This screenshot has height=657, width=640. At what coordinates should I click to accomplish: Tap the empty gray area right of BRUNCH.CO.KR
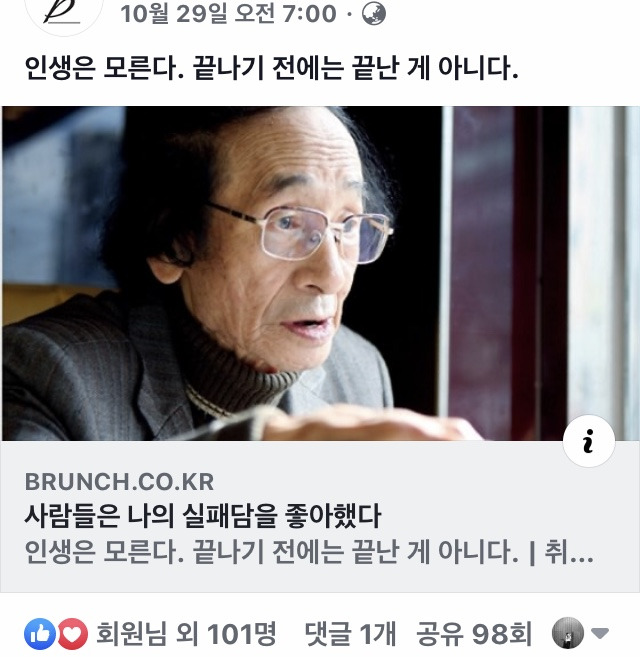tap(386, 482)
